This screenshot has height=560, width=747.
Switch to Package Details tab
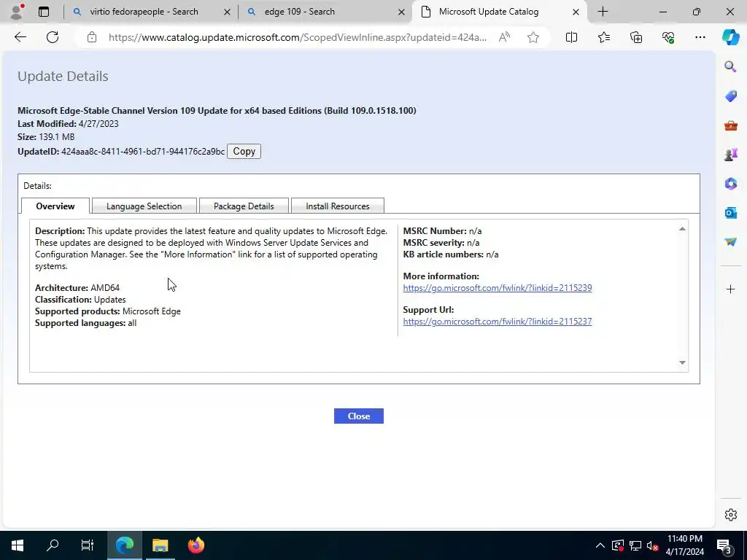(x=244, y=206)
